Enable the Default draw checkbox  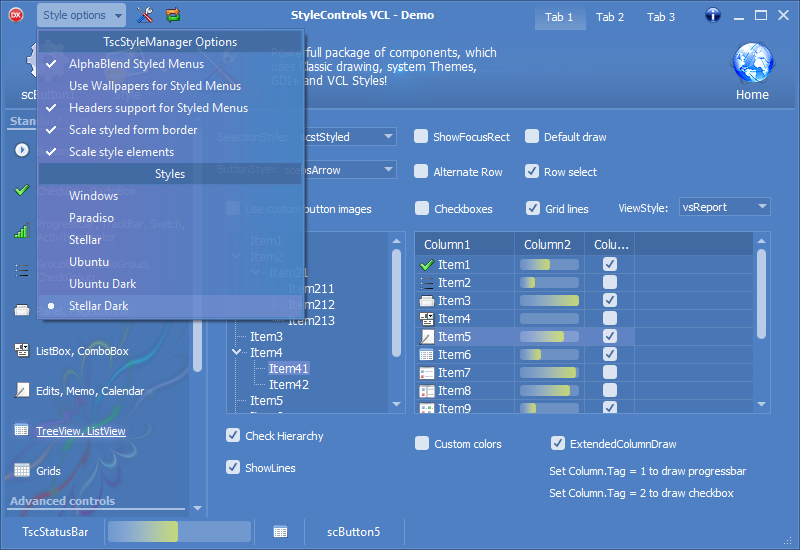[532, 136]
